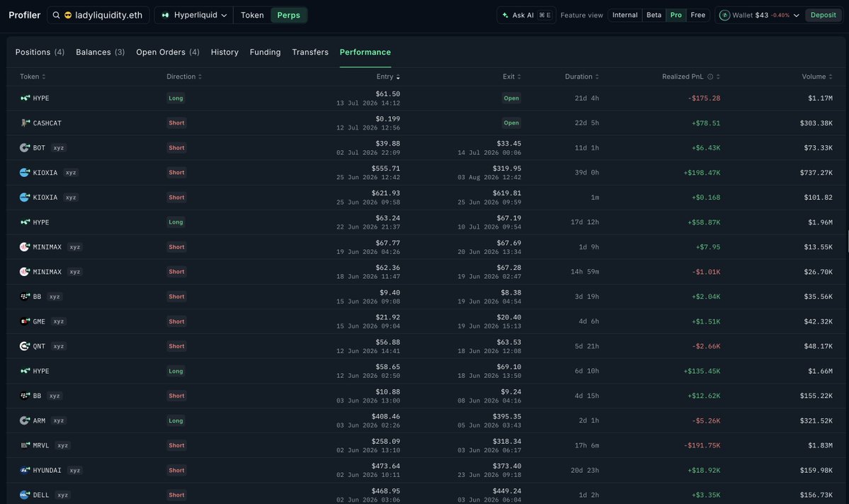Image resolution: width=849 pixels, height=504 pixels.
Task: Sort table by Realized PnL column
Action: tap(691, 76)
